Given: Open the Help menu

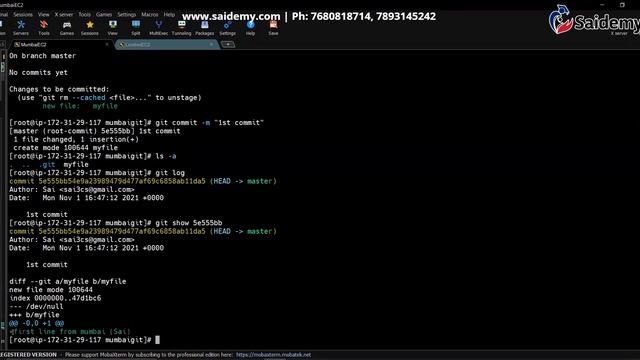Looking at the screenshot, I should pos(169,14).
